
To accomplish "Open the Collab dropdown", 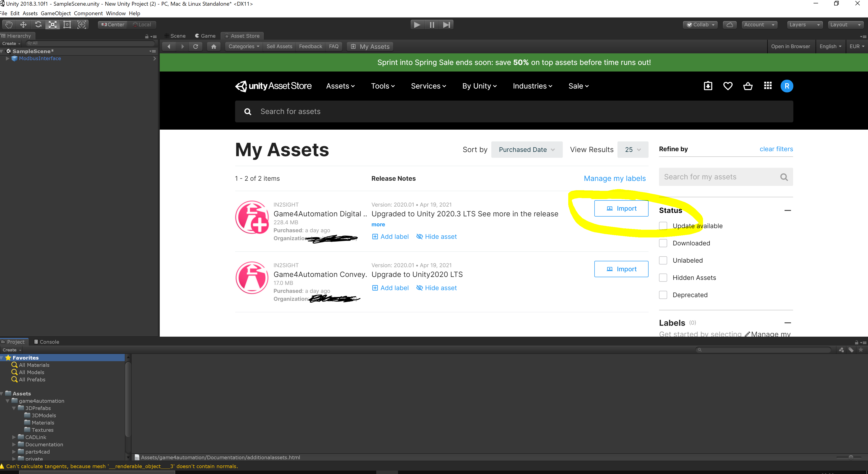I will pos(700,25).
